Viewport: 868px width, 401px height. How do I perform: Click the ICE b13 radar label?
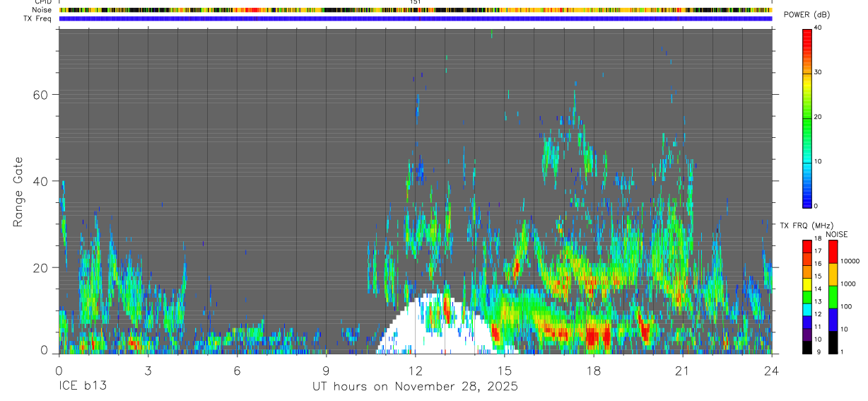(83, 387)
